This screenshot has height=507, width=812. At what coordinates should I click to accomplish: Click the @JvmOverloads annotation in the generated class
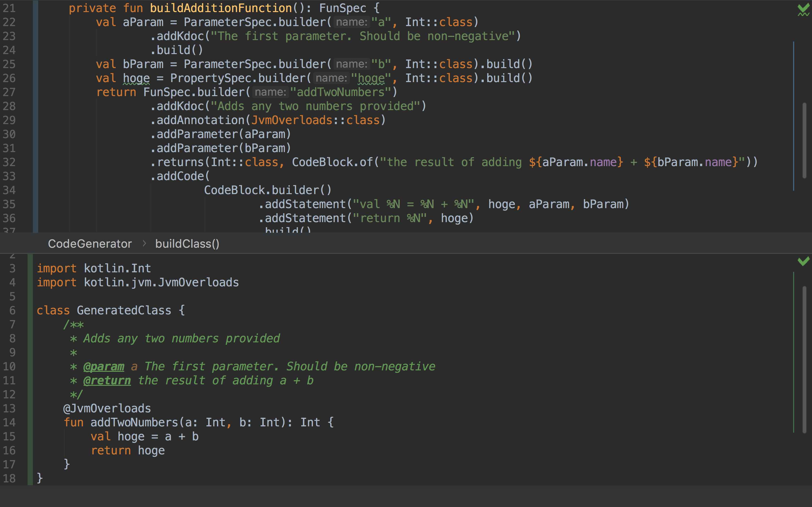107,408
